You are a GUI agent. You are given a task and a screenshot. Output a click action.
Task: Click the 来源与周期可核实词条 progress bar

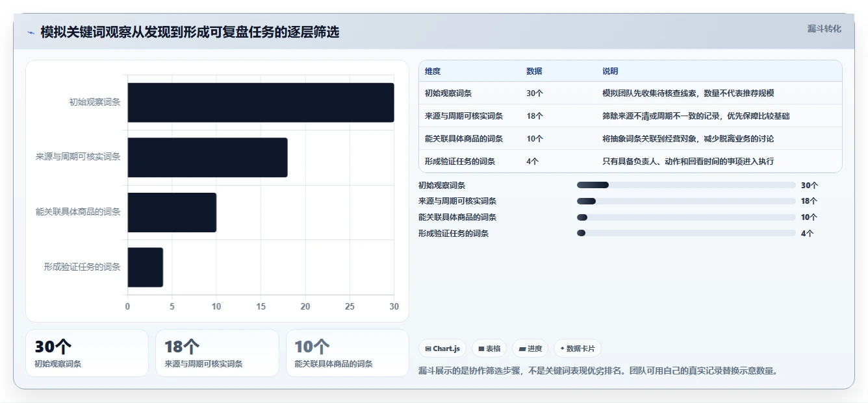tap(686, 201)
